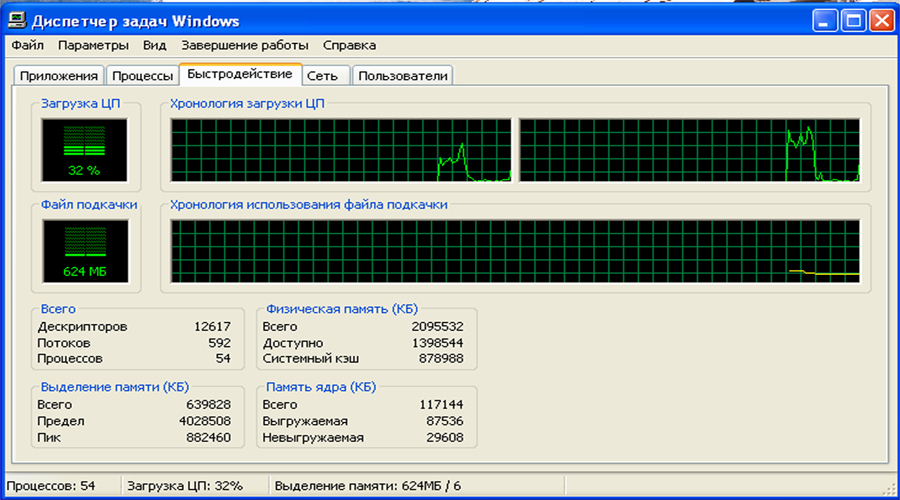This screenshot has width=900, height=500.
Task: Switch to the Приложения tab
Action: pyautogui.click(x=58, y=76)
